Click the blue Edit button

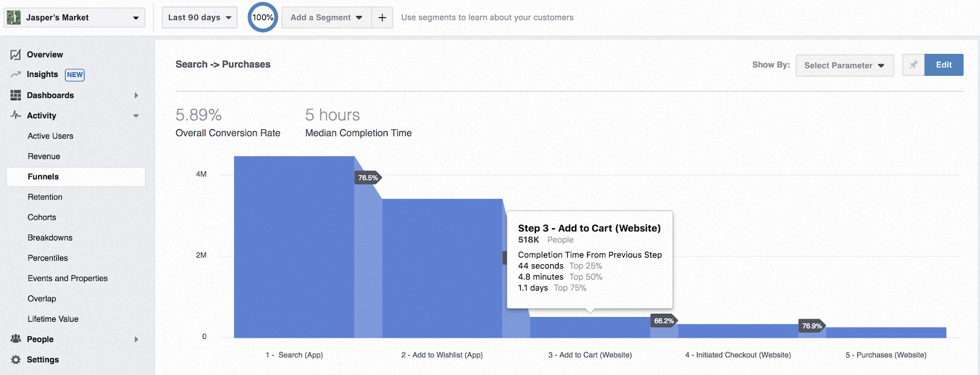click(x=943, y=65)
